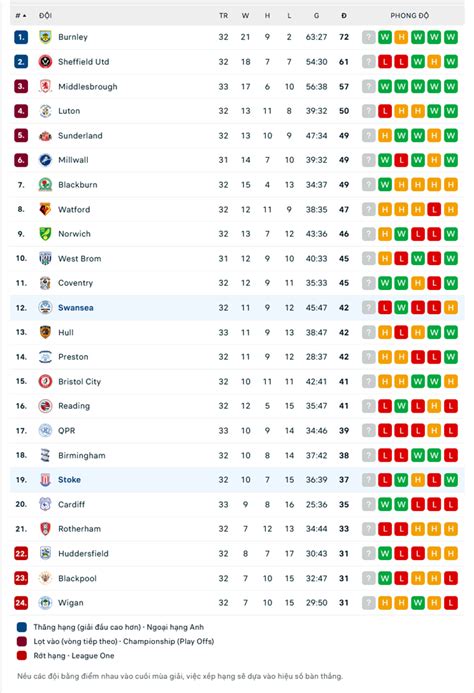The height and width of the screenshot is (693, 474).
Task: Sort table by the # rank column
Action: coord(20,15)
